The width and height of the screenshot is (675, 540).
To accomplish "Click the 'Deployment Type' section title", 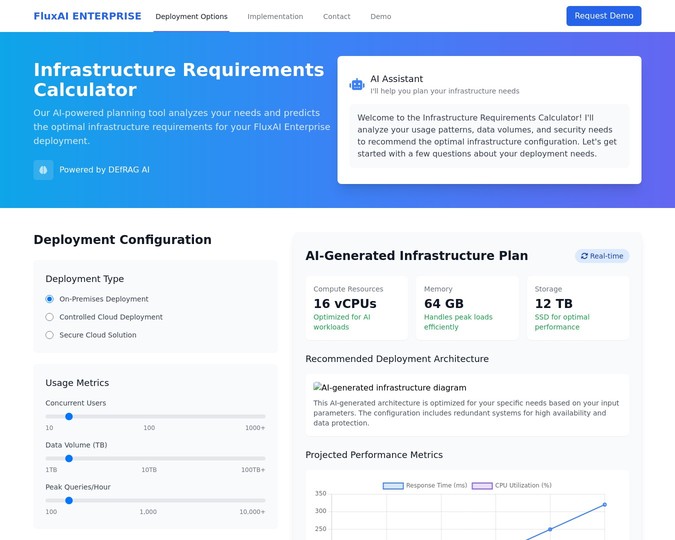I will [x=84, y=279].
